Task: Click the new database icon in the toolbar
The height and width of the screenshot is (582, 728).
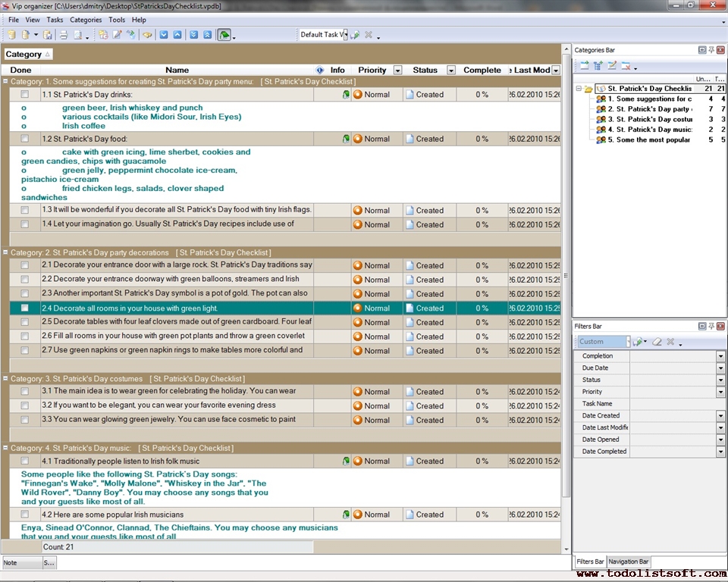Action: point(11,35)
